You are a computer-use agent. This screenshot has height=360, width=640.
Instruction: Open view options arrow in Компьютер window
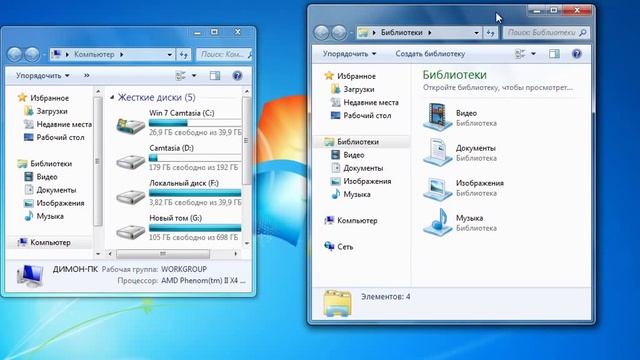(x=194, y=76)
